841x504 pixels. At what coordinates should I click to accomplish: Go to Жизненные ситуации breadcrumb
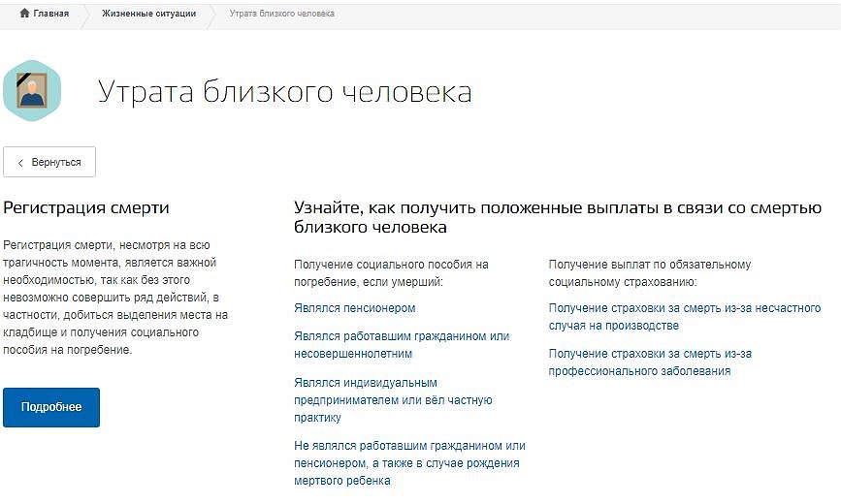click(x=148, y=14)
